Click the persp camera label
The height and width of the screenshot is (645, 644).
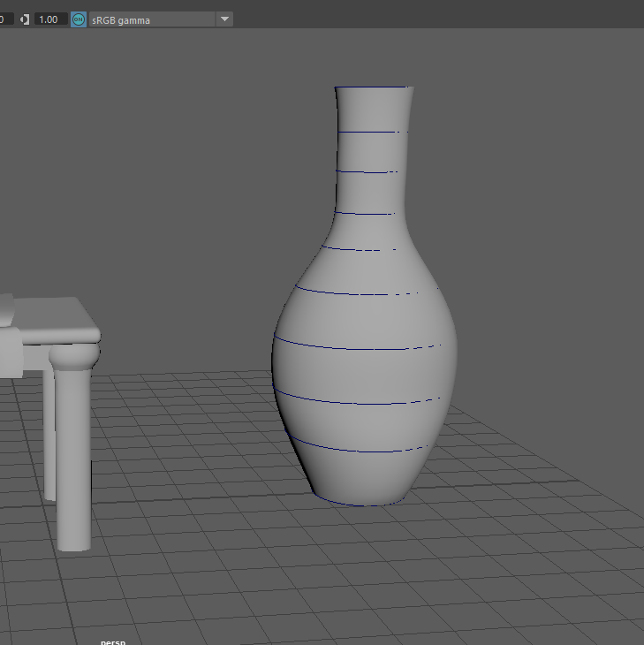(112, 641)
